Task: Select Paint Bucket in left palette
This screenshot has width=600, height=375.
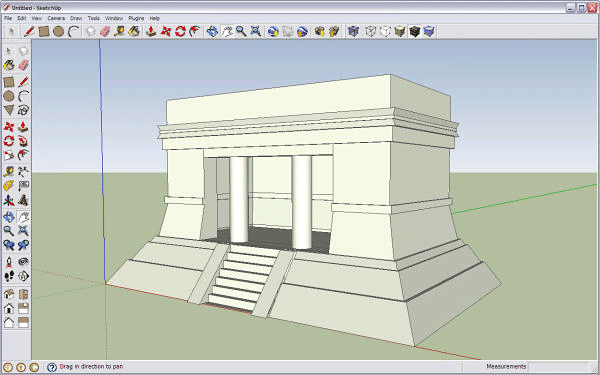Action: (x=9, y=65)
